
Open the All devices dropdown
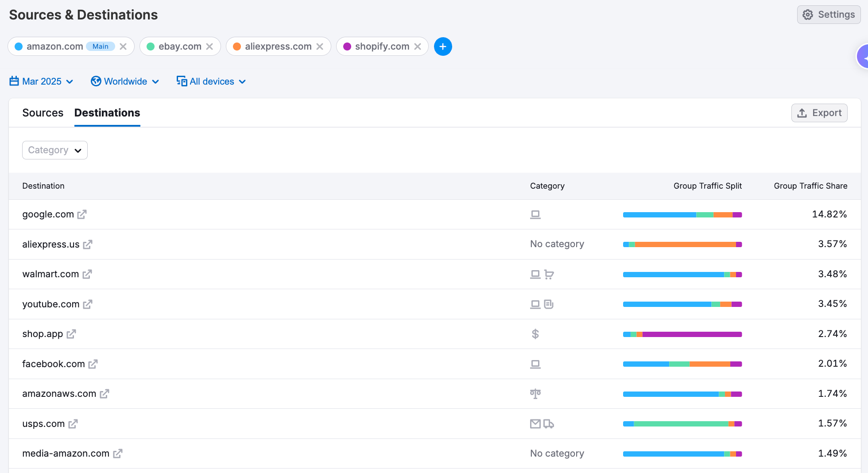pyautogui.click(x=212, y=81)
